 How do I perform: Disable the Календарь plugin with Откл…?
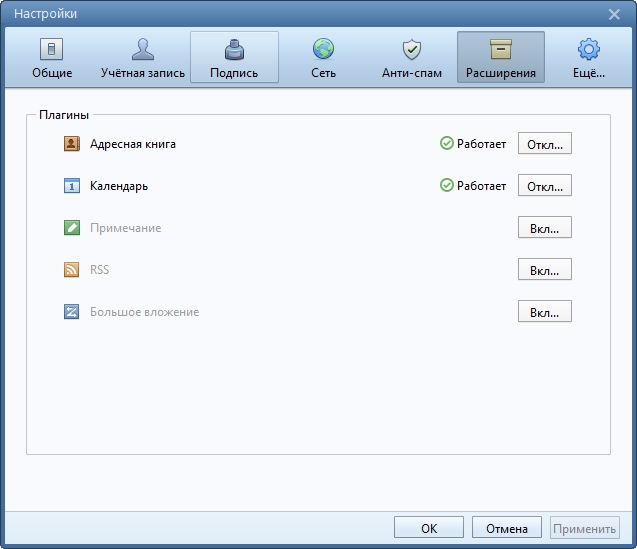[545, 185]
